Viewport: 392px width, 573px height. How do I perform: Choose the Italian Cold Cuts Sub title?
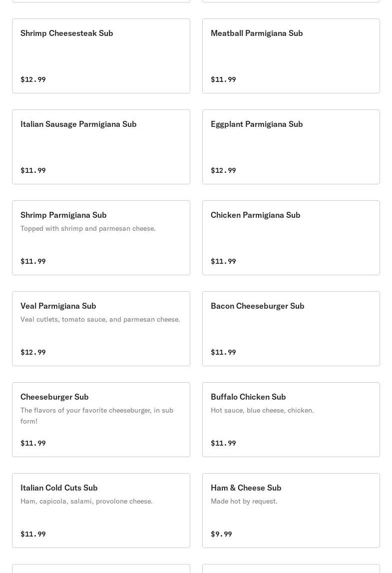(x=59, y=488)
